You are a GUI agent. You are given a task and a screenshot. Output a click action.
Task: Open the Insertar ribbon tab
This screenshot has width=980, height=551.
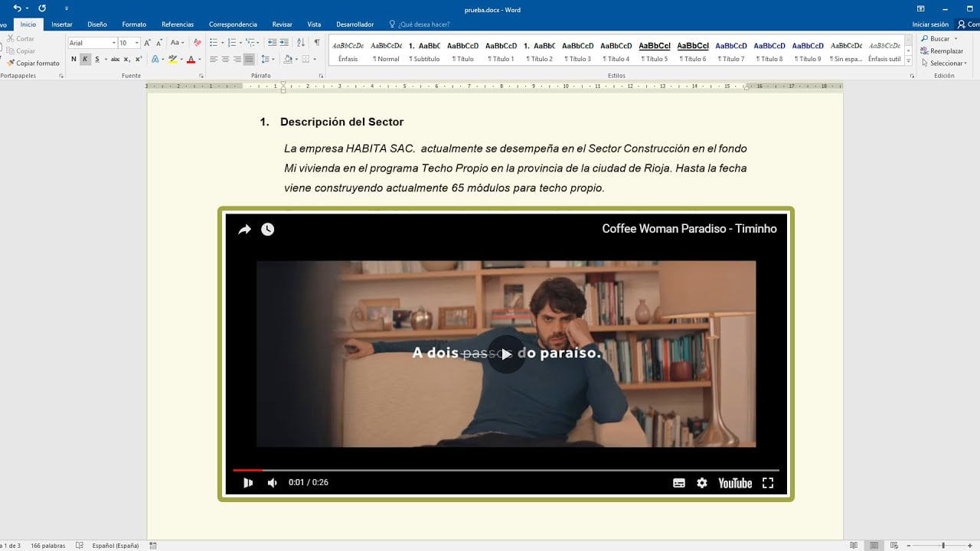click(x=62, y=24)
